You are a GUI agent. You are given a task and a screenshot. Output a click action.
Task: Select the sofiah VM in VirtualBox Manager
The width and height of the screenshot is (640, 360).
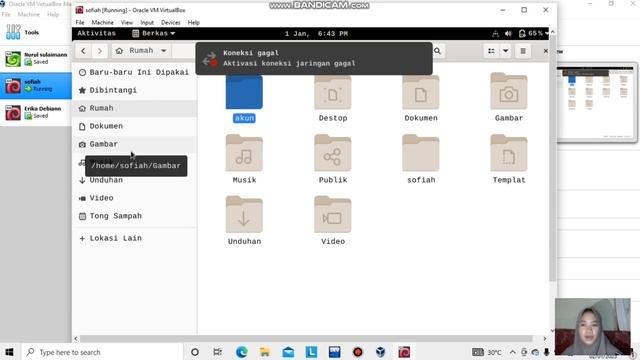36,86
